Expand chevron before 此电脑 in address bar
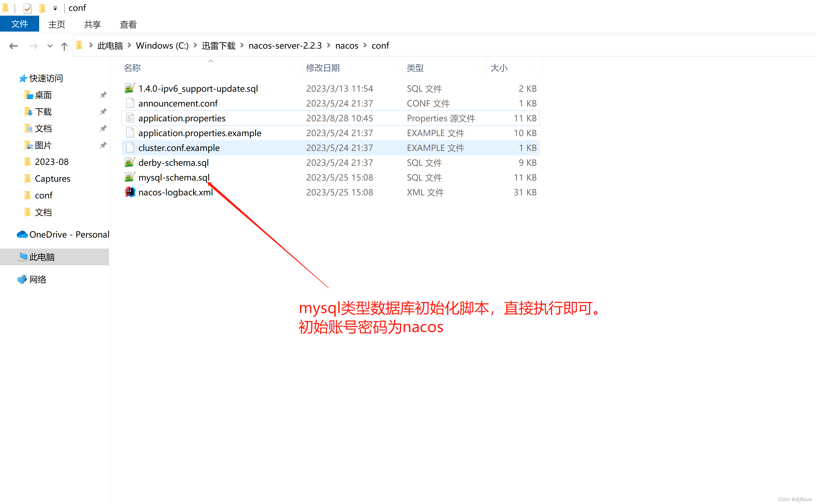This screenshot has height=504, width=816. [91, 45]
